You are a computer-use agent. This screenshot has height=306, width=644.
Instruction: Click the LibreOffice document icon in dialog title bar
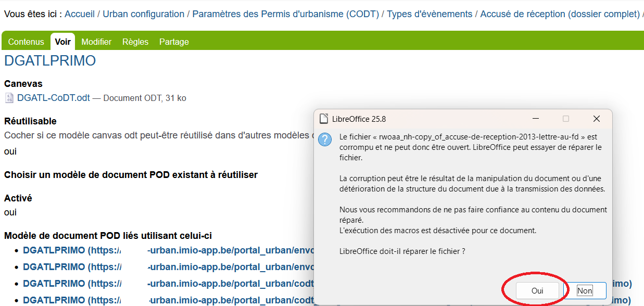point(324,119)
